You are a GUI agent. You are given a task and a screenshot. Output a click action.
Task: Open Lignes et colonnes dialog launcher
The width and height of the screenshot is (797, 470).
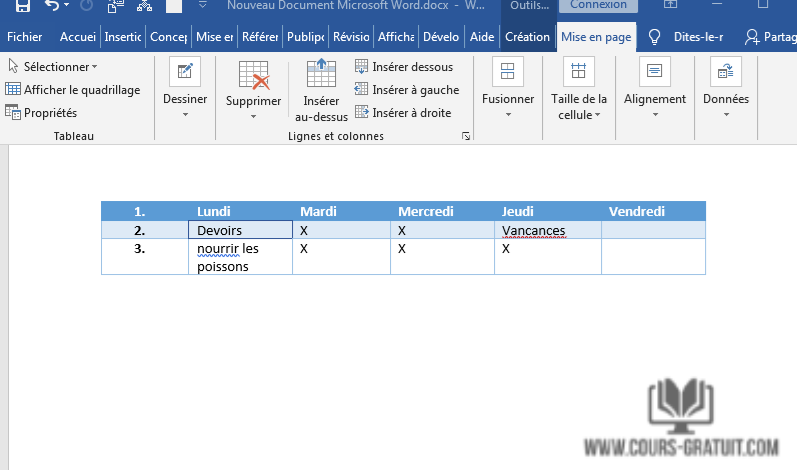466,136
